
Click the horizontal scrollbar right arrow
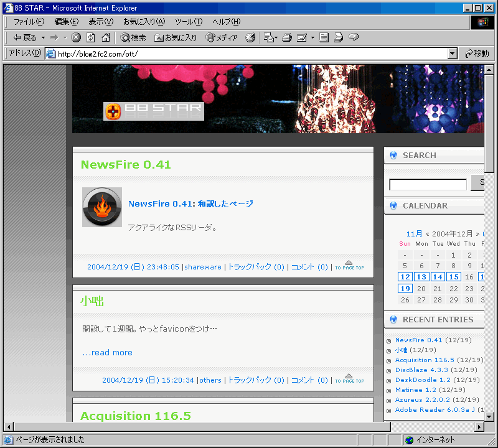(x=479, y=427)
